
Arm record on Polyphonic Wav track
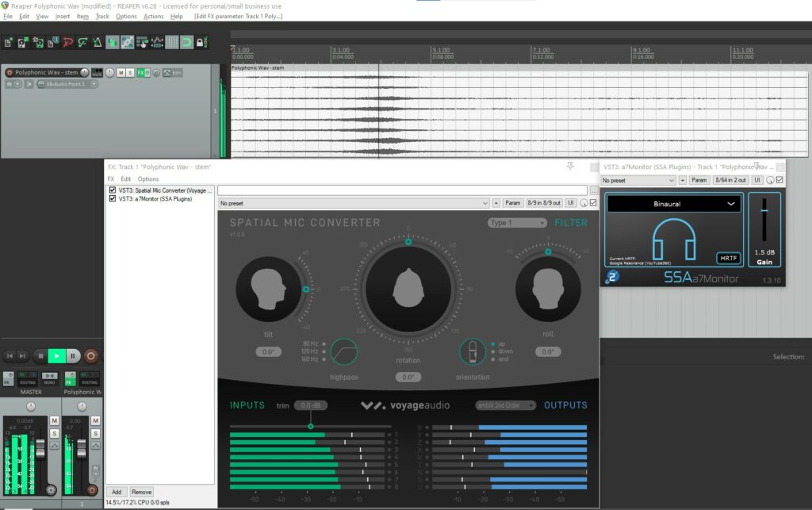(x=9, y=72)
